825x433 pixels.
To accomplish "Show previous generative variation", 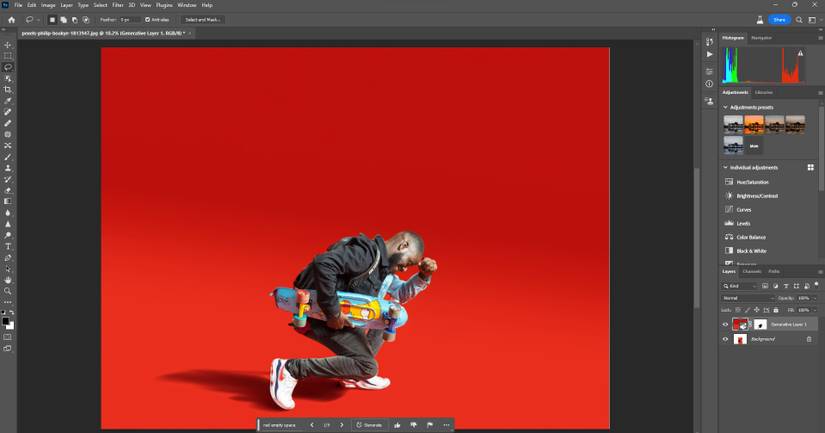I will (311, 425).
